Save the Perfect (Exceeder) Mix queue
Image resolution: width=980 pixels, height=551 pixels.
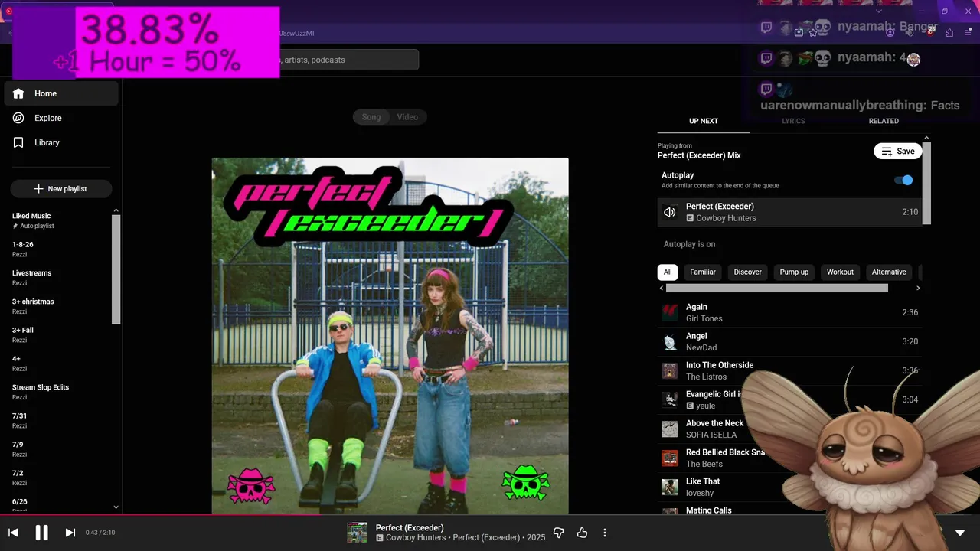click(897, 151)
